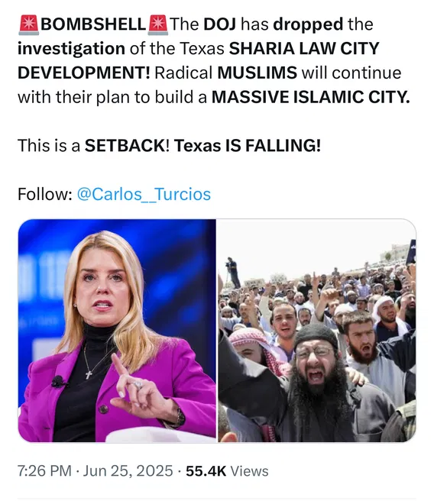Click the Views label beside 55.4K

click(250, 471)
